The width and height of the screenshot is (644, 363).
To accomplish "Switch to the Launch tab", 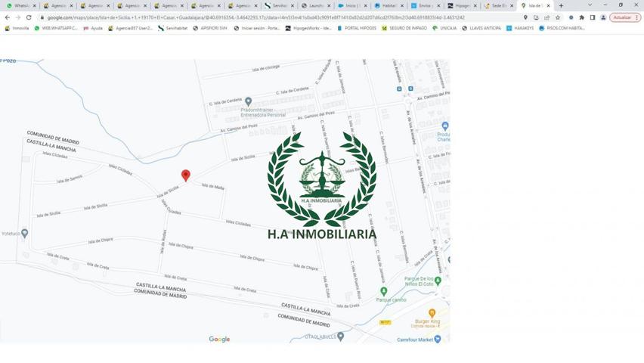I will coord(314,6).
